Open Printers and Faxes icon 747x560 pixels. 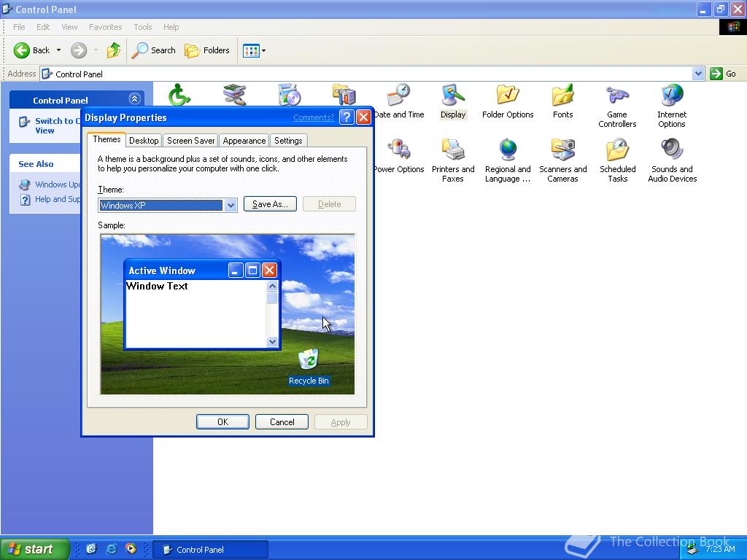tap(453, 161)
